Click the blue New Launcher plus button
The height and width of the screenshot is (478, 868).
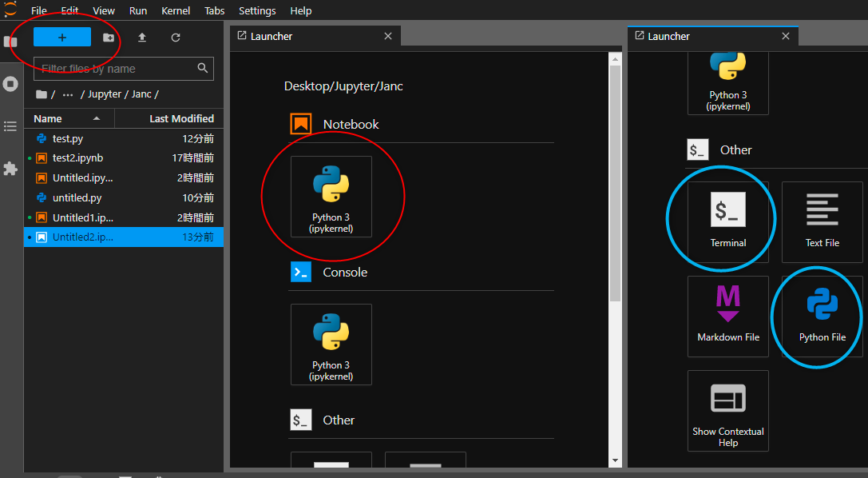pyautogui.click(x=62, y=38)
